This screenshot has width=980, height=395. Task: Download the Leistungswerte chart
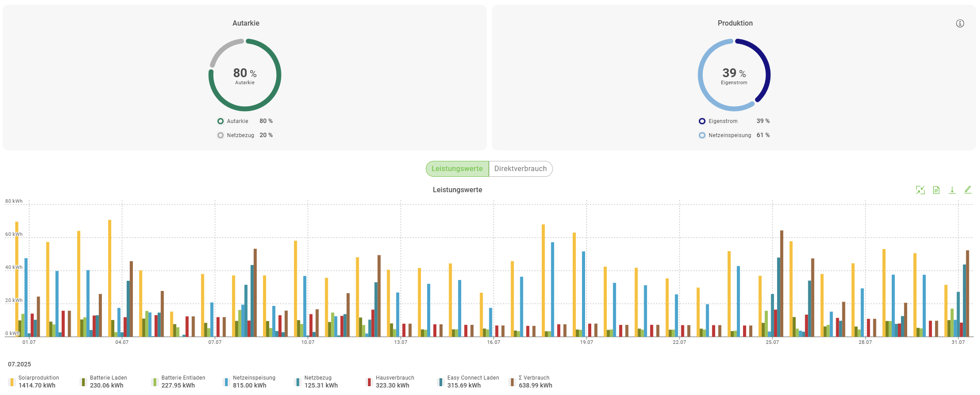[x=952, y=190]
